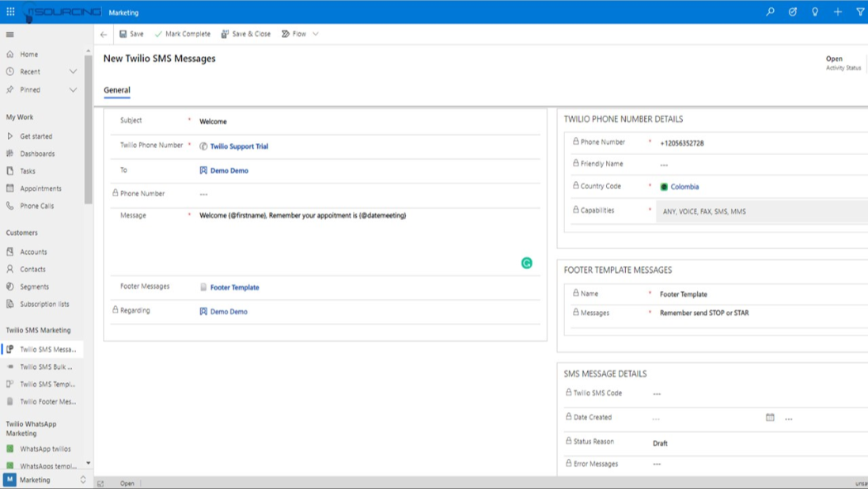Click the Footer Template name value
This screenshot has height=489, width=868.
(684, 294)
